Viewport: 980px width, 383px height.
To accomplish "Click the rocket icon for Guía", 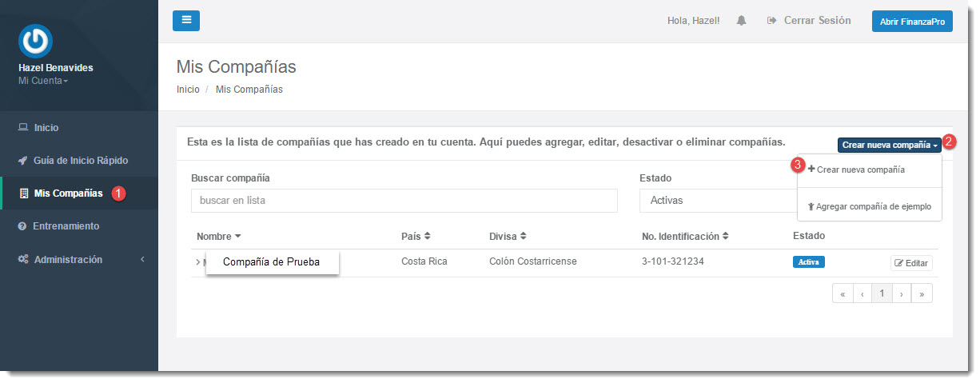I will tap(23, 161).
